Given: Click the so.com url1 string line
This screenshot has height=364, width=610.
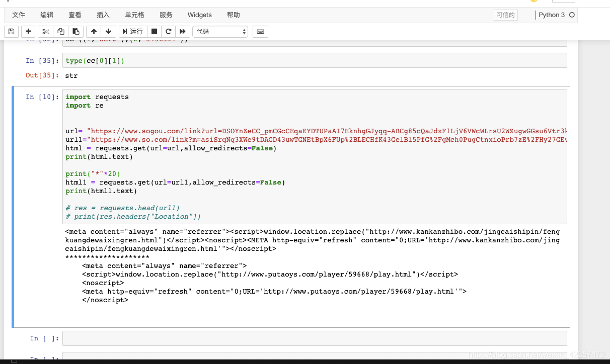Looking at the screenshot, I should pos(316,140).
